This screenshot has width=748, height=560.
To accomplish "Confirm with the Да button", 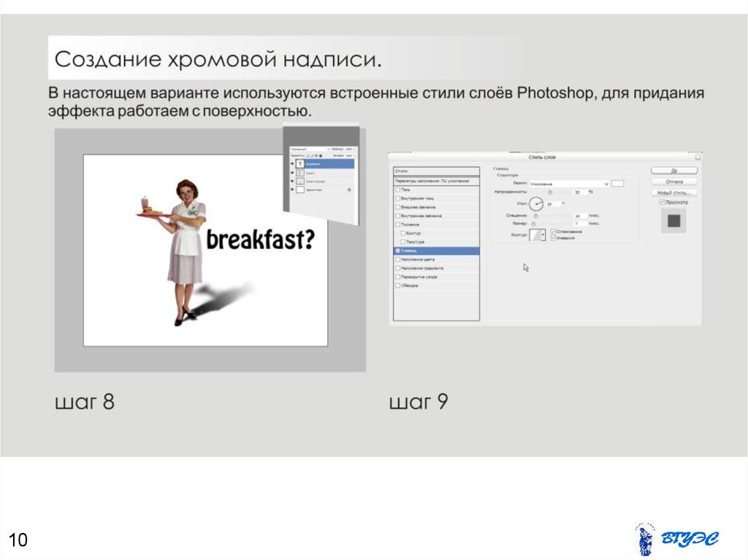I will pos(674,171).
